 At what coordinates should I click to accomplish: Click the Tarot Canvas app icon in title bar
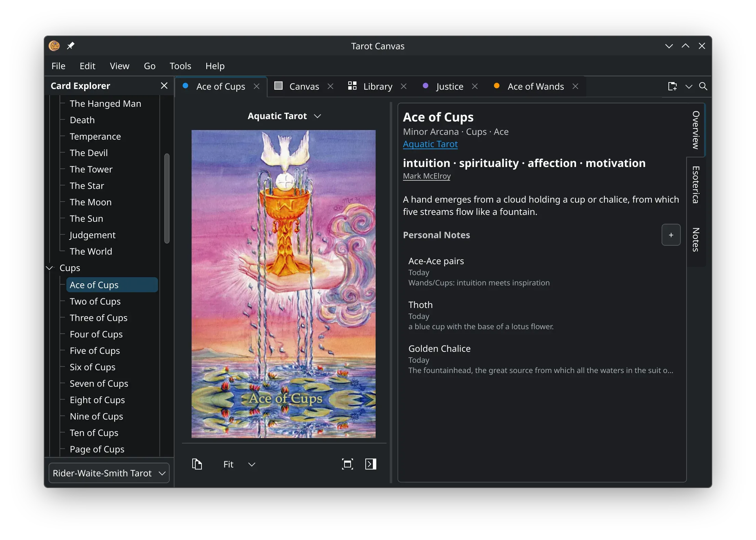point(54,46)
